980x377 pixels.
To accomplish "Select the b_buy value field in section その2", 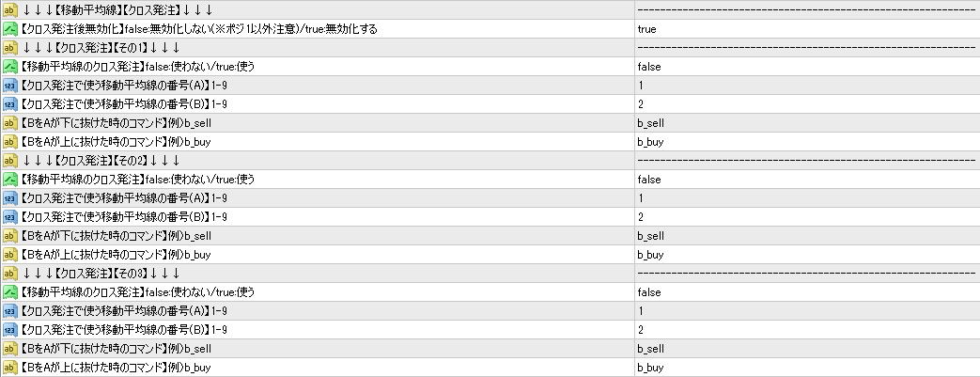I will [x=650, y=255].
